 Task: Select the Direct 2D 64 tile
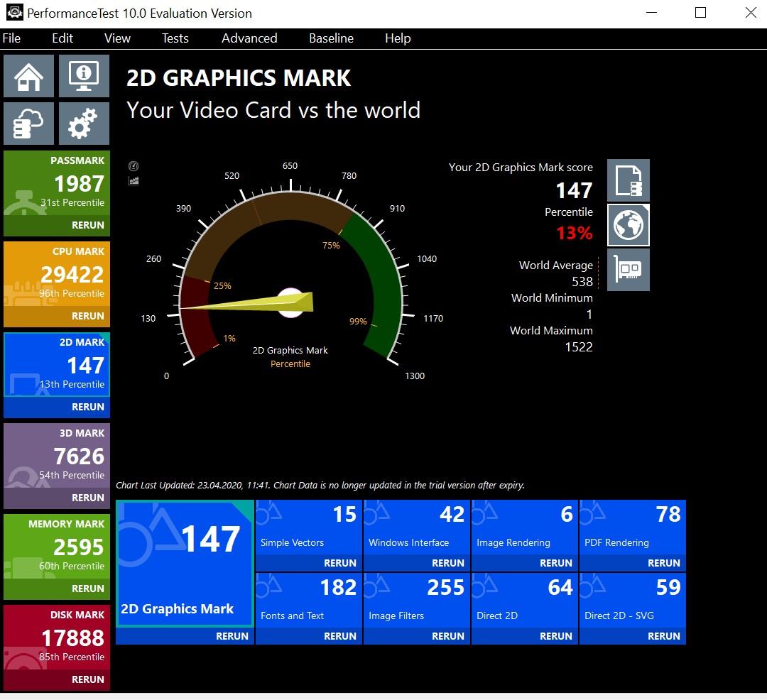525,601
